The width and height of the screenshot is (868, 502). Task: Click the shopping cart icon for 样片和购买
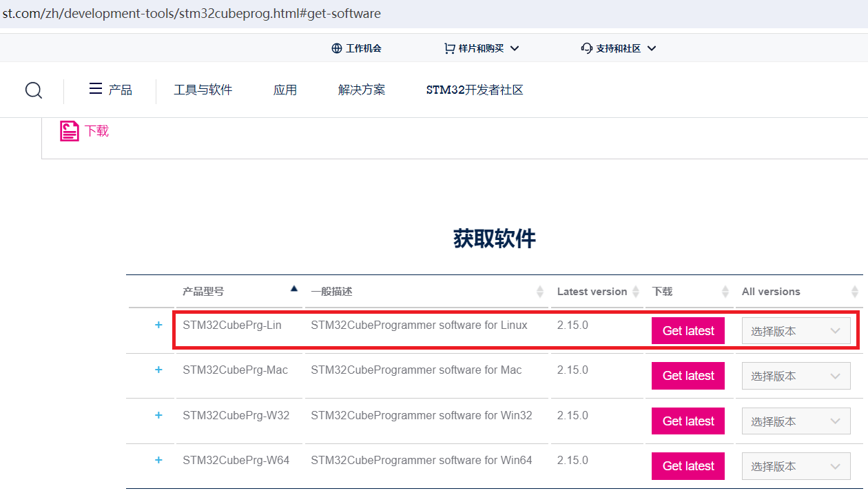click(x=450, y=48)
